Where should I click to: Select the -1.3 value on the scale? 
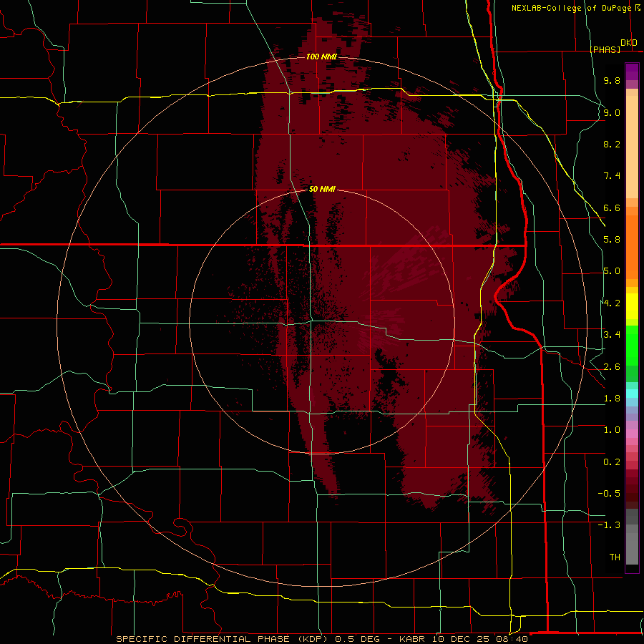coord(609,525)
